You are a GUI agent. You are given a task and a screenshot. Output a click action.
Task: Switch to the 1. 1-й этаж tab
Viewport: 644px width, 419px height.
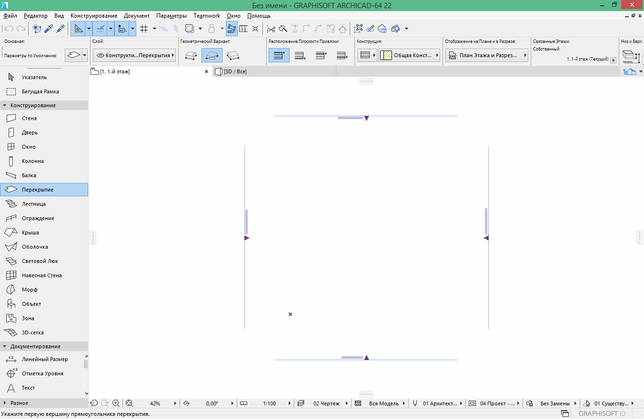click(x=111, y=71)
